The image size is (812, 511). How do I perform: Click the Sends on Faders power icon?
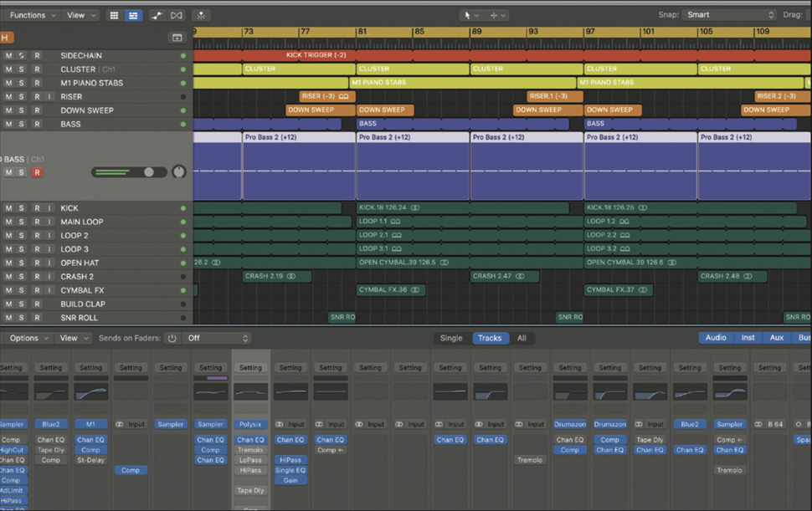(172, 338)
